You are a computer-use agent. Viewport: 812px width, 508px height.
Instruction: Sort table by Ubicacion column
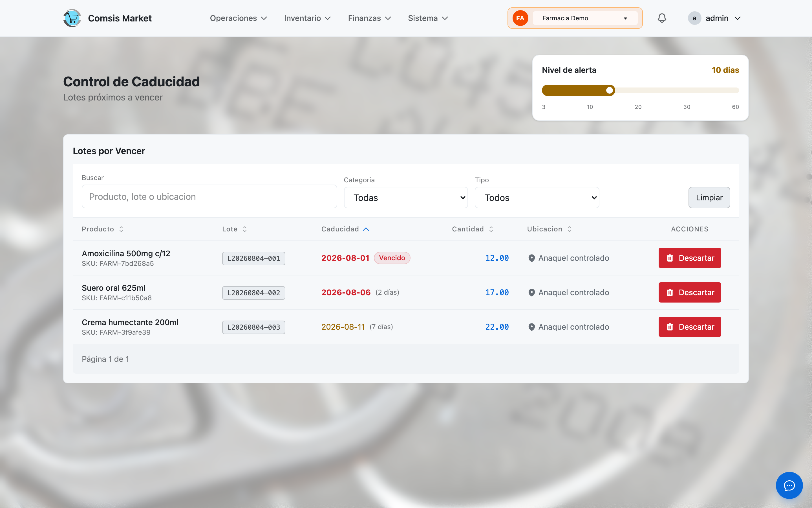coord(549,229)
